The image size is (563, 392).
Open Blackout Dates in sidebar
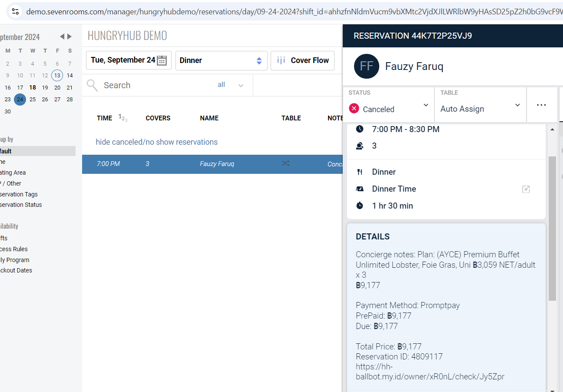pyautogui.click(x=16, y=270)
